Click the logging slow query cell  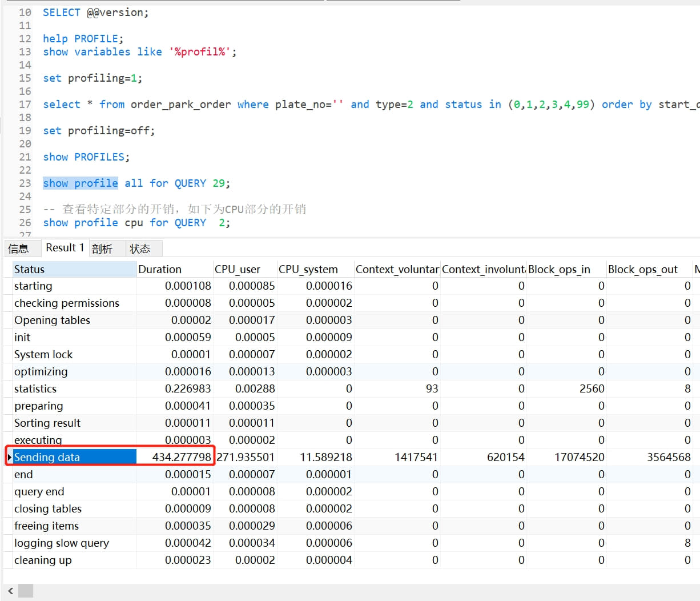[74, 543]
